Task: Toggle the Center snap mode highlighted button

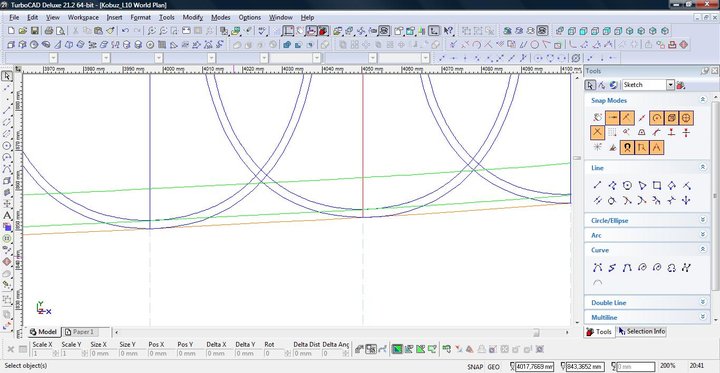Action: point(656,118)
